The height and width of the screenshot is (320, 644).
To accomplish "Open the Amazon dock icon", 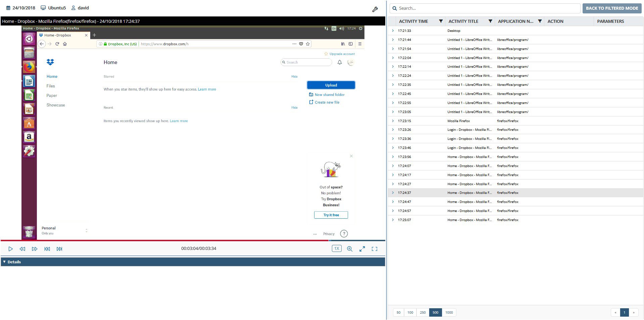I will pyautogui.click(x=29, y=137).
